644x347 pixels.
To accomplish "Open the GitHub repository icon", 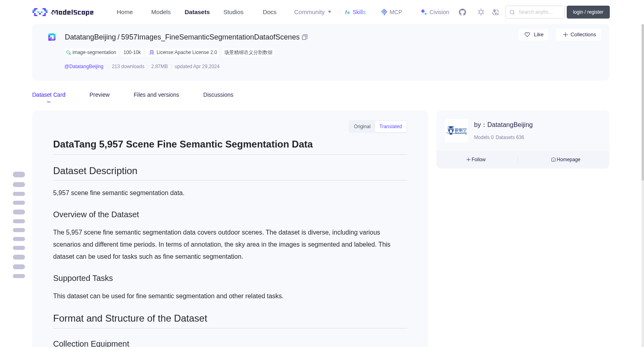I will coord(462,12).
